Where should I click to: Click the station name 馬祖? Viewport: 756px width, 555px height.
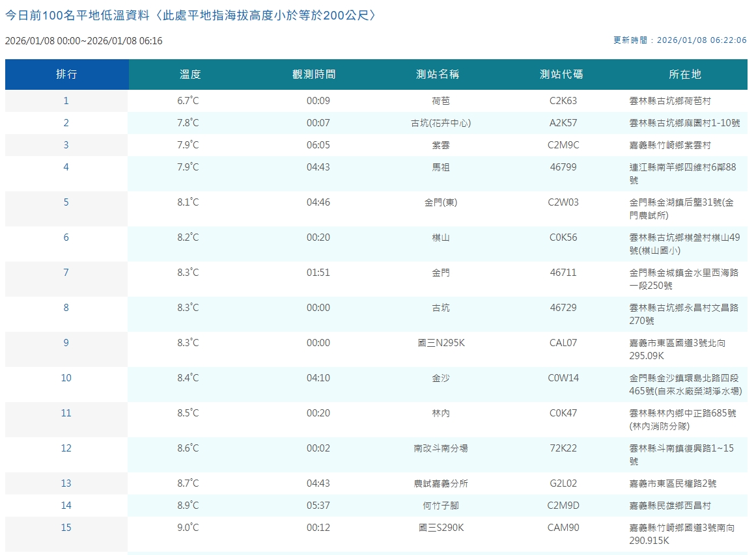(x=441, y=167)
